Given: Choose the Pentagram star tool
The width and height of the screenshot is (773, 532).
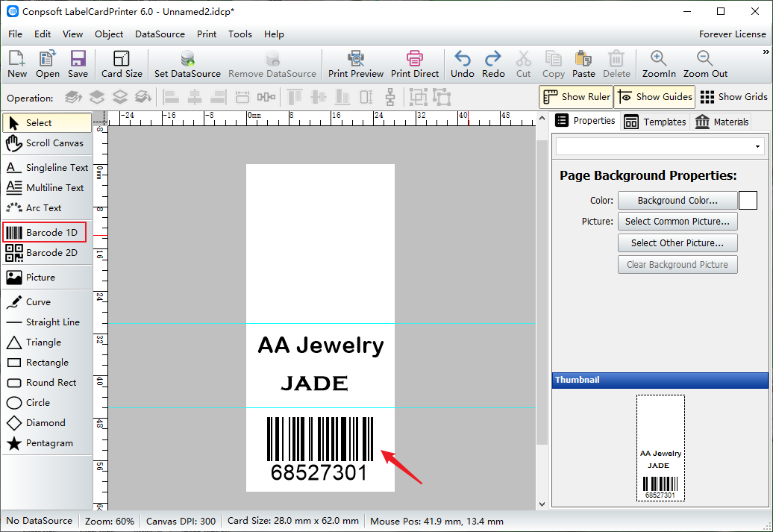Looking at the screenshot, I should 47,443.
